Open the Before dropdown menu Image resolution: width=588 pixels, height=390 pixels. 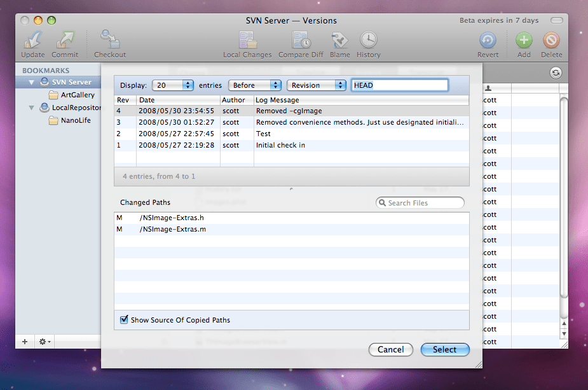[x=254, y=85]
